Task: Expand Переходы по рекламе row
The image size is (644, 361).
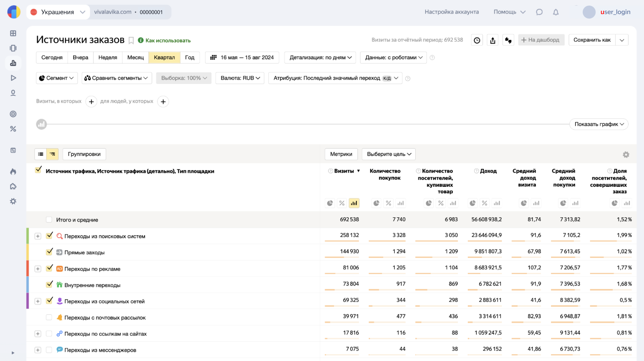Action: (38, 269)
